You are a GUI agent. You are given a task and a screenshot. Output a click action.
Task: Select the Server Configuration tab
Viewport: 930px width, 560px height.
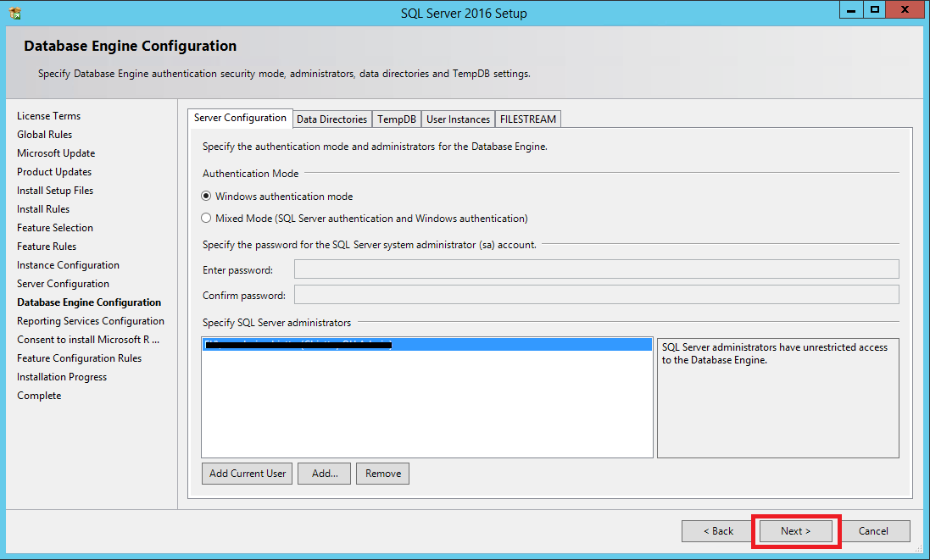click(x=240, y=118)
